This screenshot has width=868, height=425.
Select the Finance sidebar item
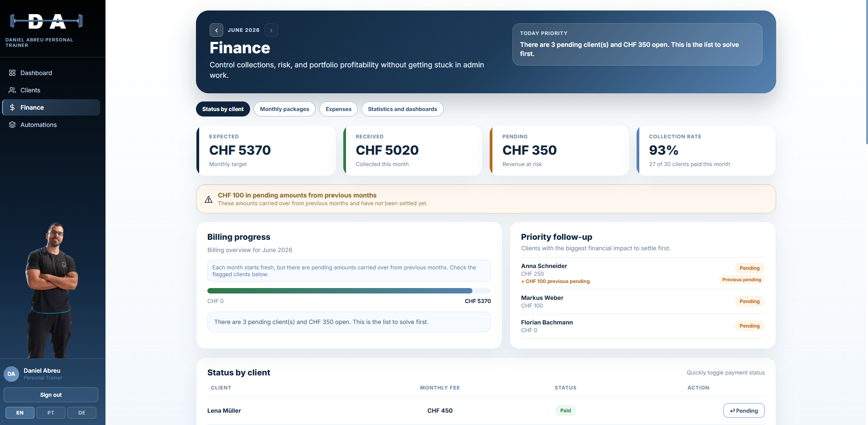[x=51, y=107]
